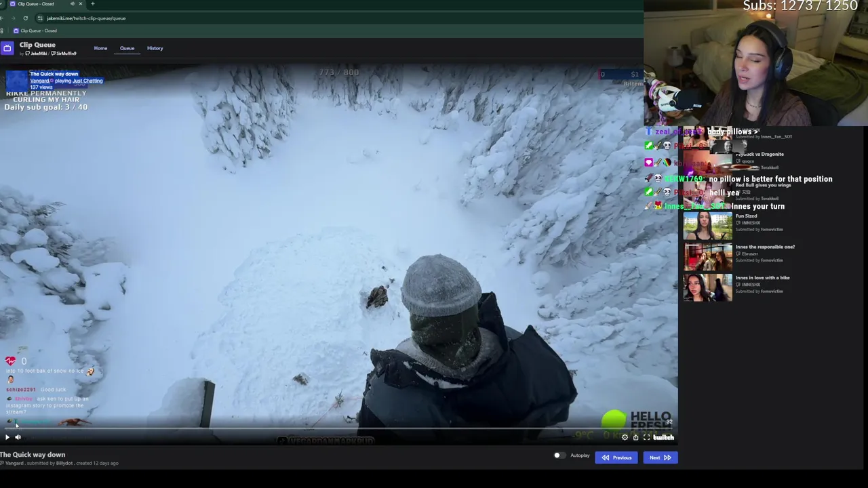The width and height of the screenshot is (868, 488).
Task: Seek on the clip progress bar
Action: tap(339, 428)
